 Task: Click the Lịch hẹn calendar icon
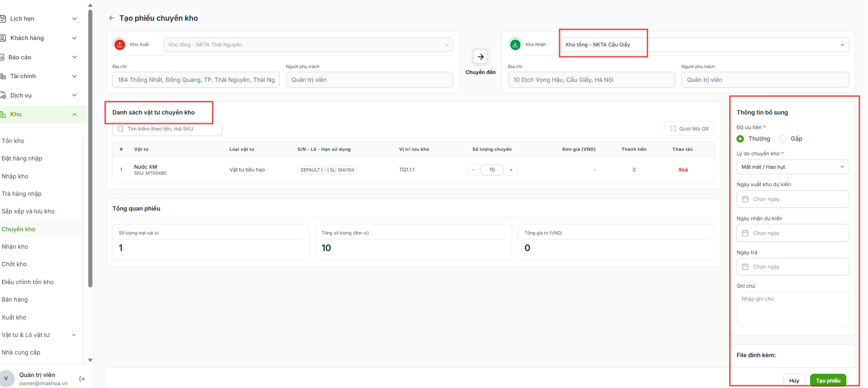[x=2, y=19]
